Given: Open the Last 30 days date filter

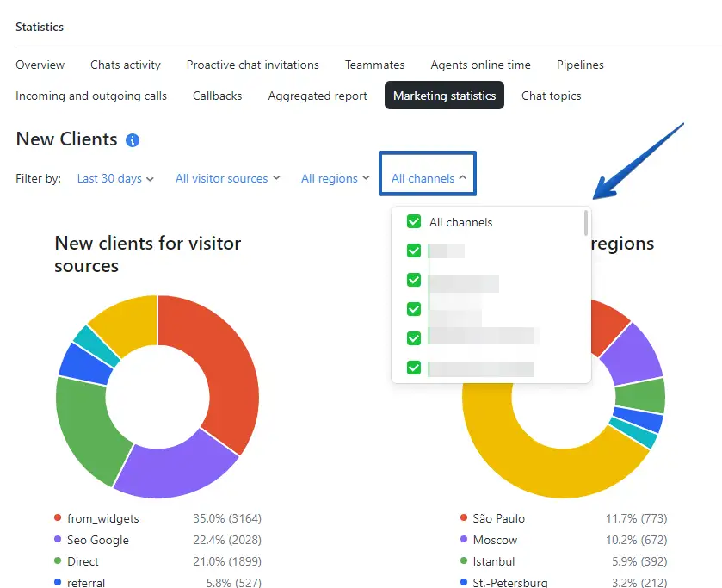Looking at the screenshot, I should tap(115, 178).
